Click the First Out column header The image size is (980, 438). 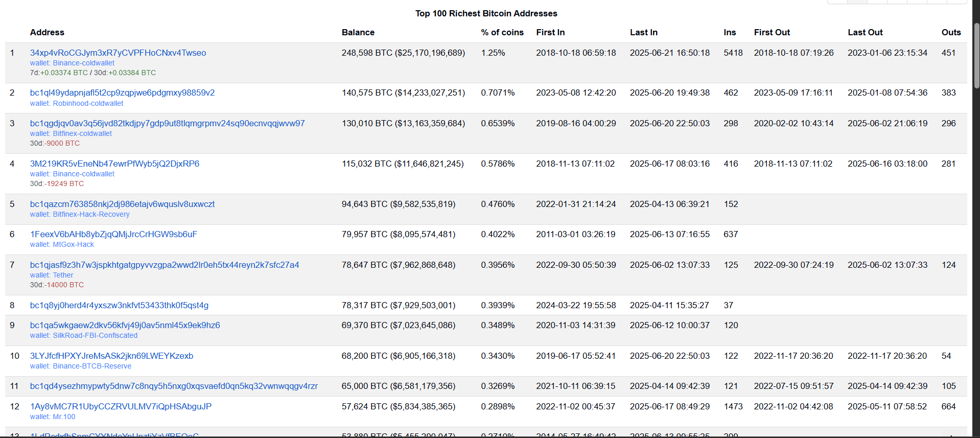[772, 32]
